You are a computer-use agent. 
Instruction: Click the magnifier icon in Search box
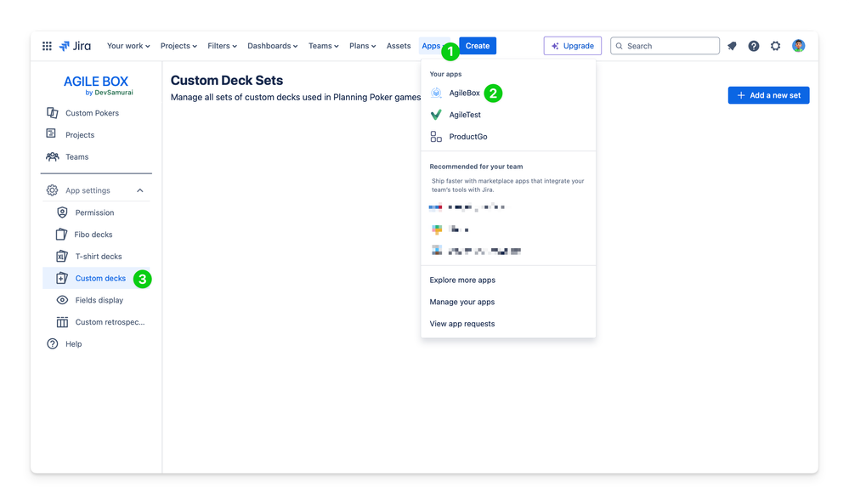(619, 46)
